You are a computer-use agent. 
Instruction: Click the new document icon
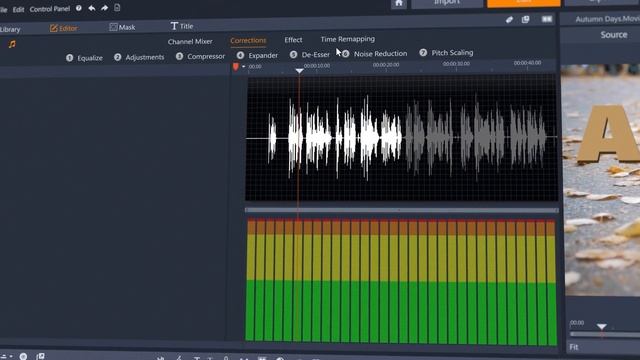[117, 7]
